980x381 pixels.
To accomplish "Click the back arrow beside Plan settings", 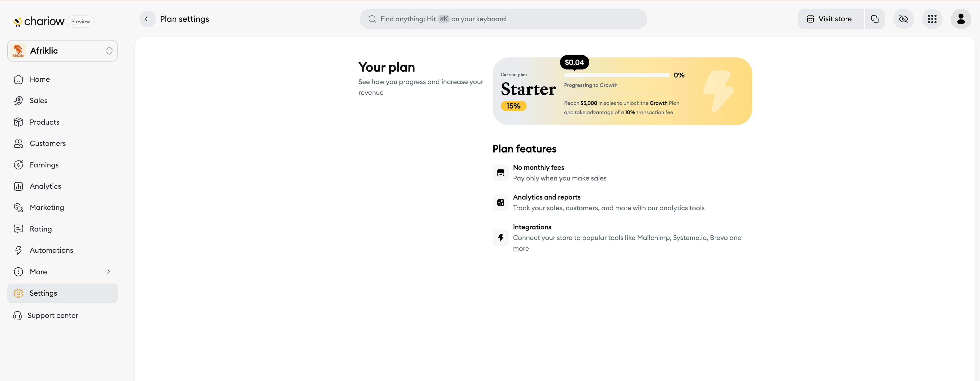I will [148, 19].
